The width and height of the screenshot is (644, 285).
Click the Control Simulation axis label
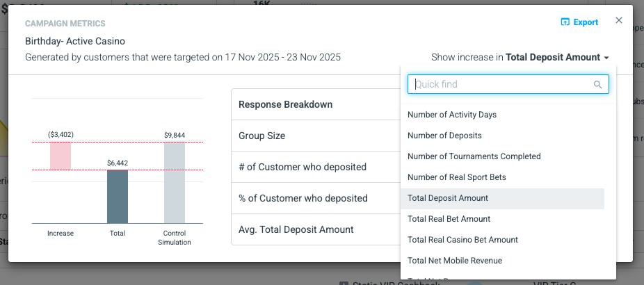point(175,238)
